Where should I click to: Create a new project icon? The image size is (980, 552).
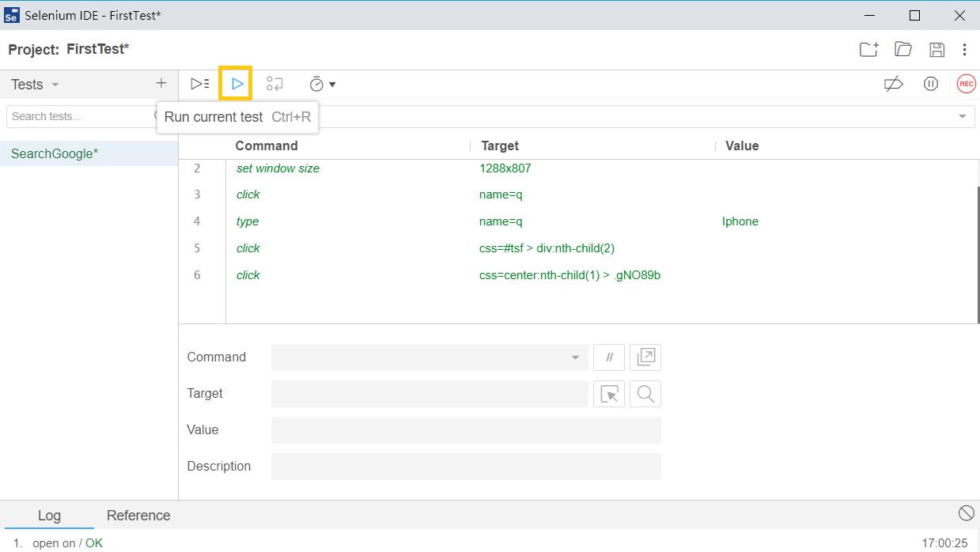pos(868,49)
